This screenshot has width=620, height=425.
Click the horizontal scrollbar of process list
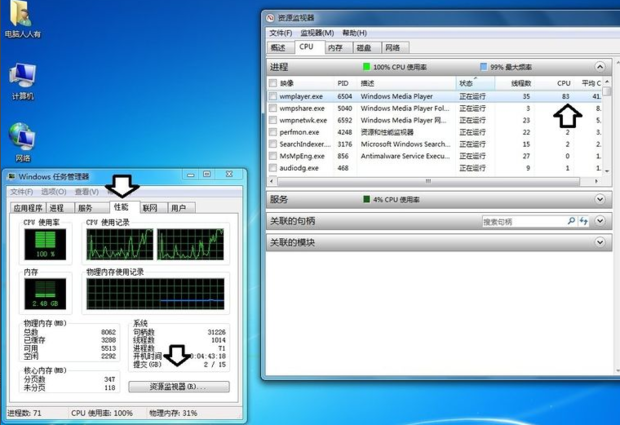click(428, 181)
